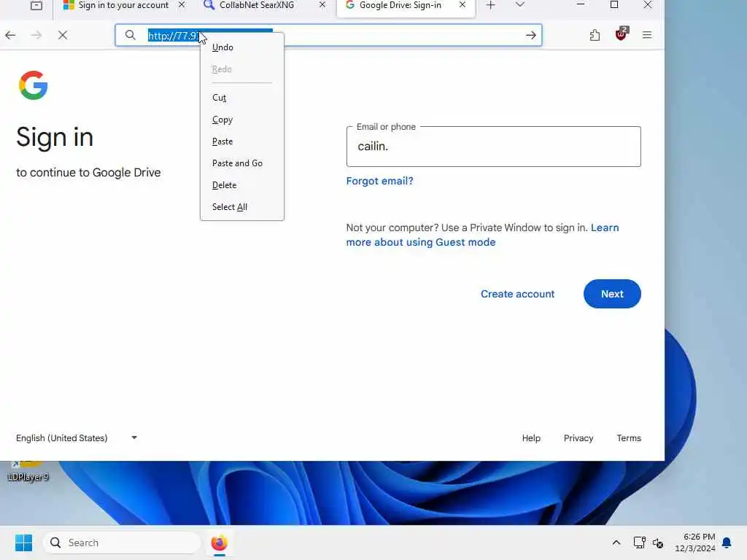Viewport: 747px width, 560px height.
Task: Open the Forgot email? link
Action: pyautogui.click(x=379, y=181)
